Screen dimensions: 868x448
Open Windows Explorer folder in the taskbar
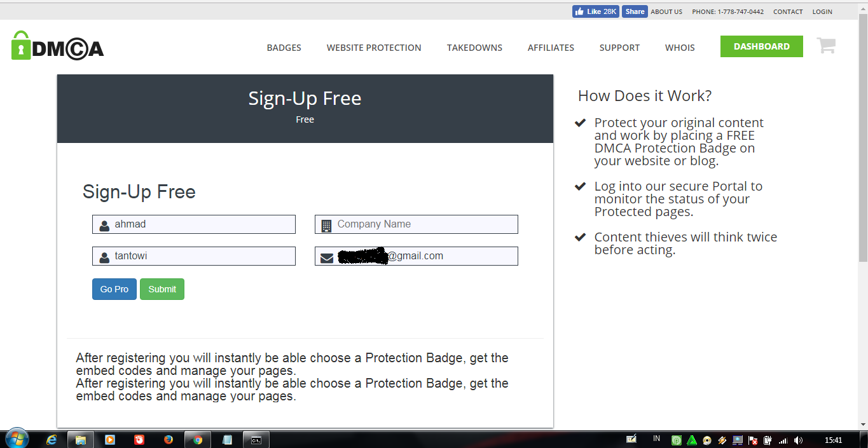tap(81, 439)
